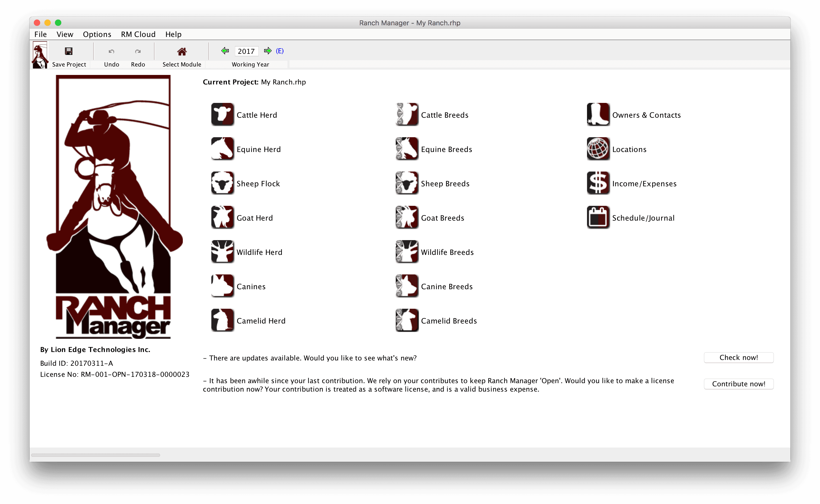Open the Wildlife Herd deer icon
Image resolution: width=820 pixels, height=504 pixels.
pyautogui.click(x=222, y=252)
